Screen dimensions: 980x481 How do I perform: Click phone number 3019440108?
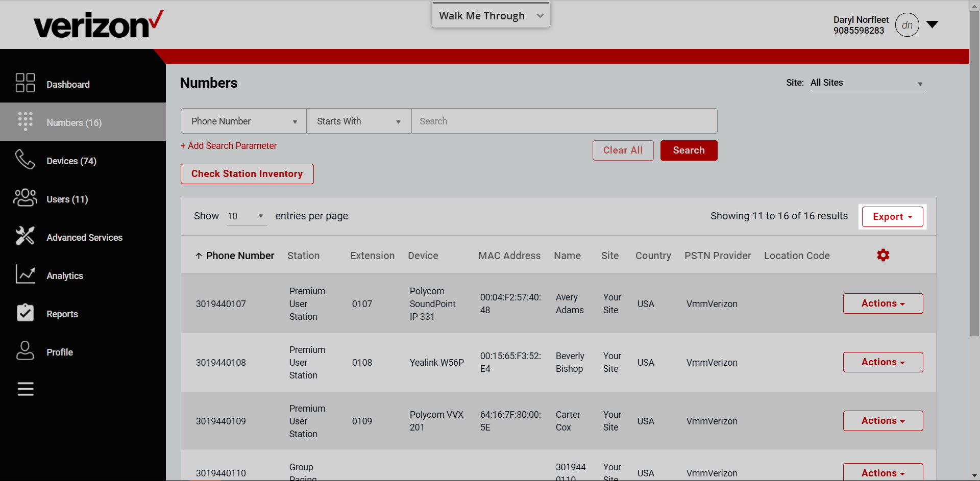(221, 363)
